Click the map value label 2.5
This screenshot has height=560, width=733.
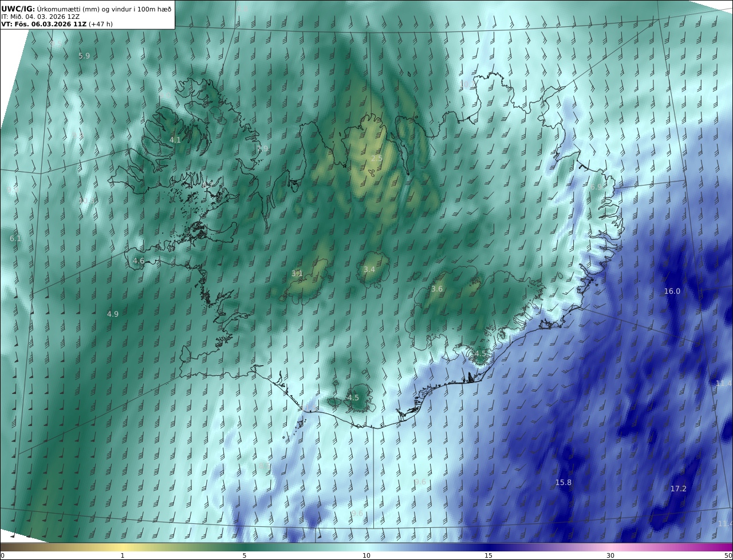pyautogui.click(x=376, y=158)
